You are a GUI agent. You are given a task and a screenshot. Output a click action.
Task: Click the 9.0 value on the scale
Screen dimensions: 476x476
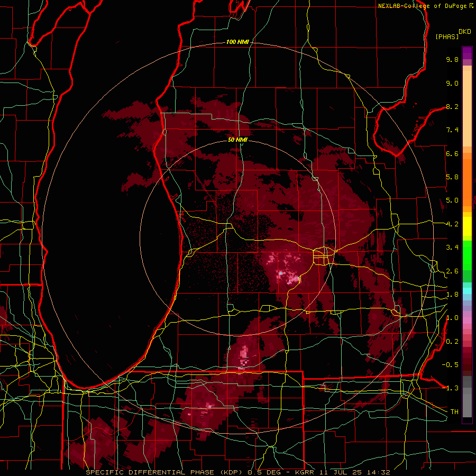click(452, 83)
